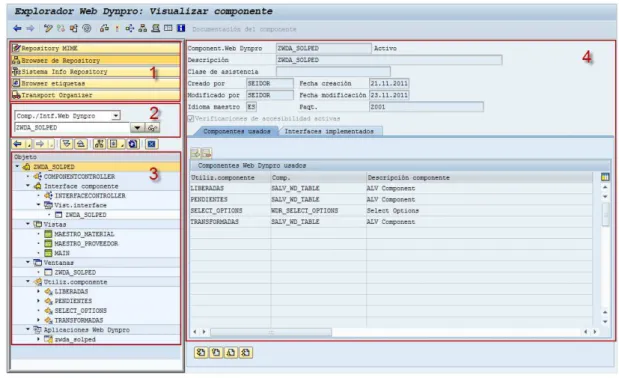Screen dimensions: 619x378
Task: Expand the LIBERADAS node in the tree
Action: (x=39, y=291)
